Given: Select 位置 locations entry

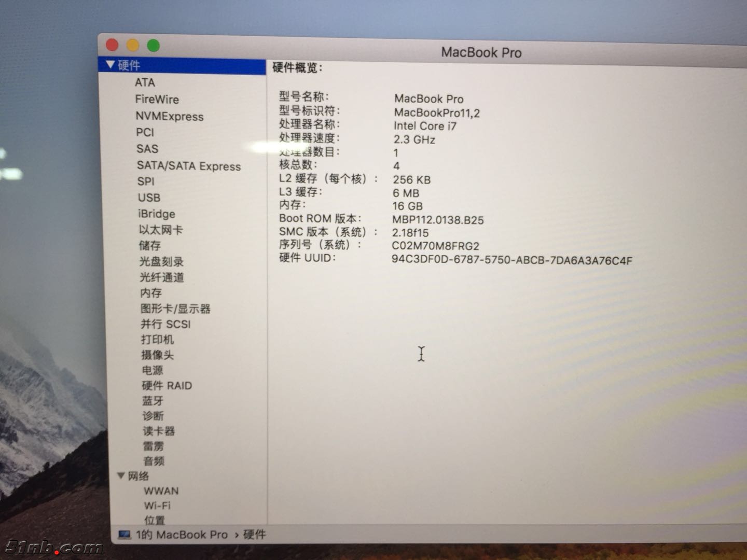Looking at the screenshot, I should coord(155,520).
